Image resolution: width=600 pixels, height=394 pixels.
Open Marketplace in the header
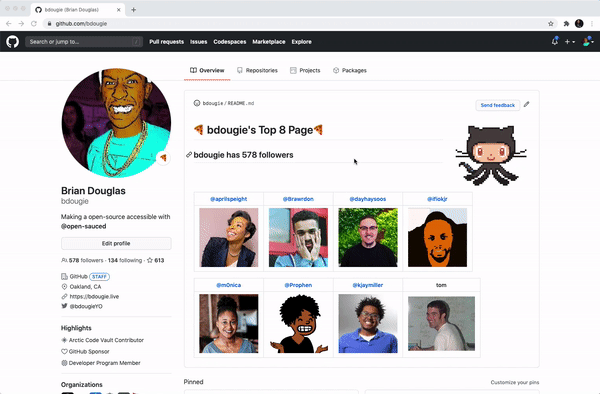coord(269,42)
